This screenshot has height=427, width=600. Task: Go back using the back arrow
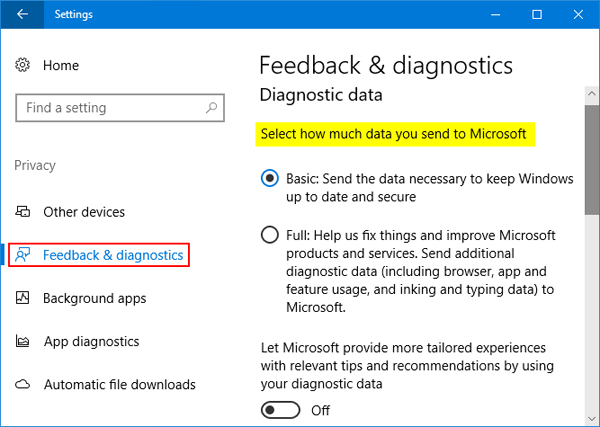[x=22, y=15]
